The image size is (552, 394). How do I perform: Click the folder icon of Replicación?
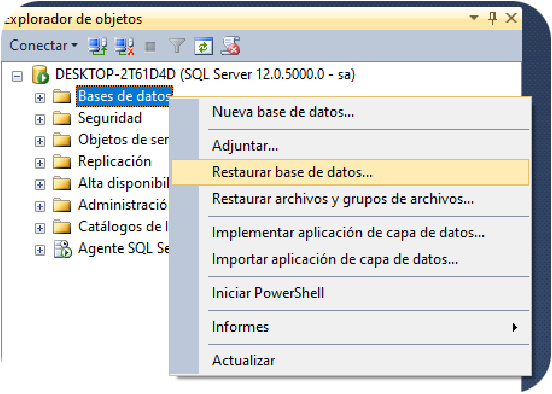[x=62, y=162]
